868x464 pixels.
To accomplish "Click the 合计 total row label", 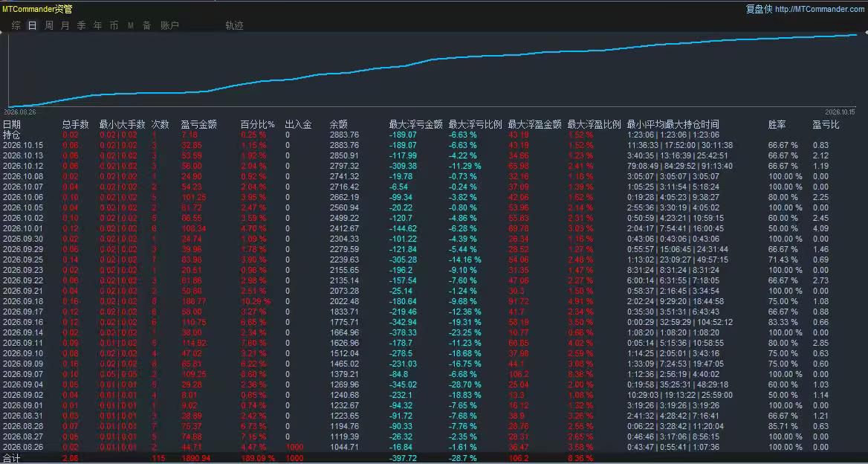I will pyautogui.click(x=12, y=458).
